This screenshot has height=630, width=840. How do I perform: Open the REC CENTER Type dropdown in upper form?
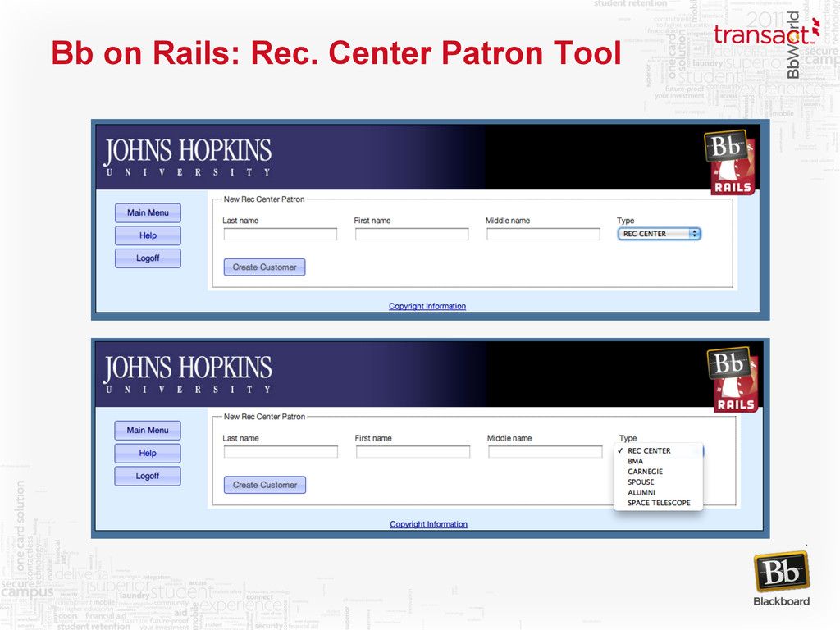[659, 234]
